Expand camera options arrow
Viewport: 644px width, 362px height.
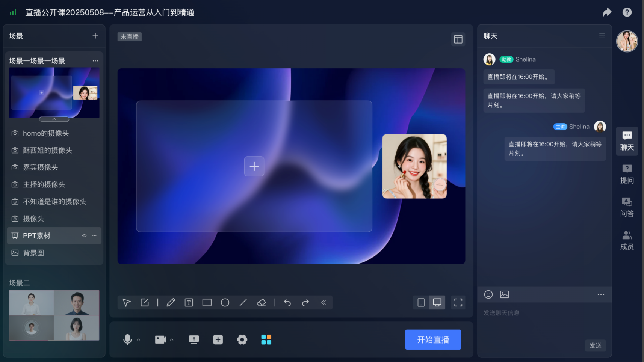click(172, 340)
